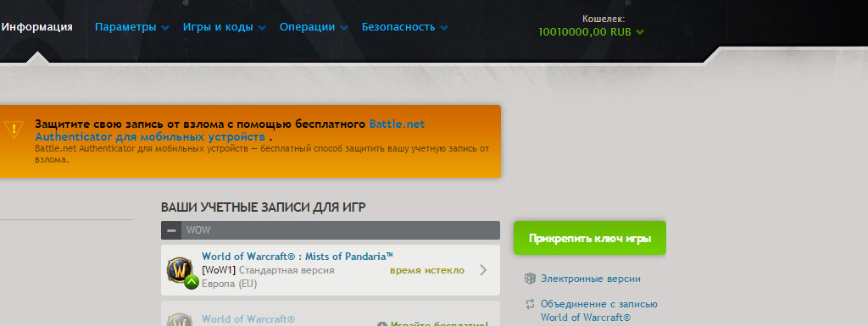Click the warning triangle icon in orange banner
Viewport: 868px width, 326px height.
[12, 129]
